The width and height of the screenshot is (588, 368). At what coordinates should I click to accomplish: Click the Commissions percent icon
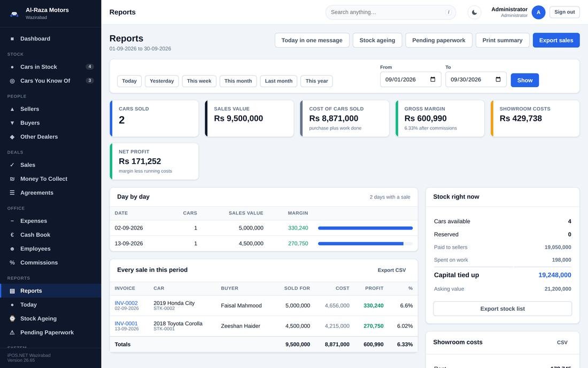12,263
